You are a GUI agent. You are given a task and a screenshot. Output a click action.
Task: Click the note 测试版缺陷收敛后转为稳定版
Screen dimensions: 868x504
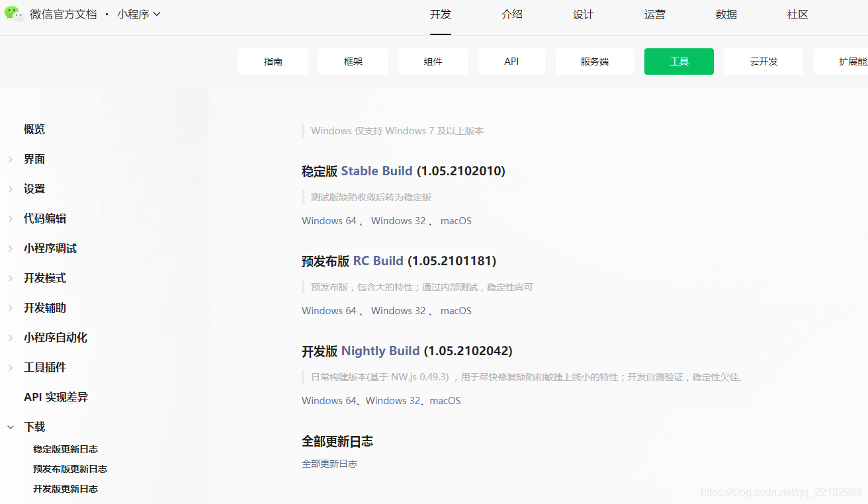(371, 197)
